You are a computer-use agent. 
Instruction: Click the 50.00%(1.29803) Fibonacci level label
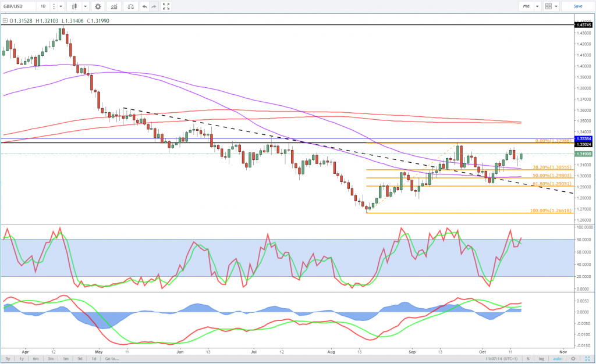pos(552,176)
